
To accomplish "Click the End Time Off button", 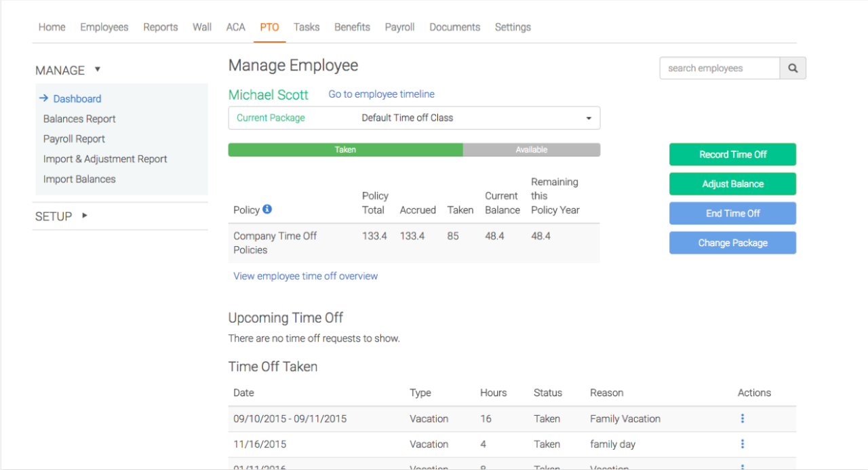I will [732, 213].
